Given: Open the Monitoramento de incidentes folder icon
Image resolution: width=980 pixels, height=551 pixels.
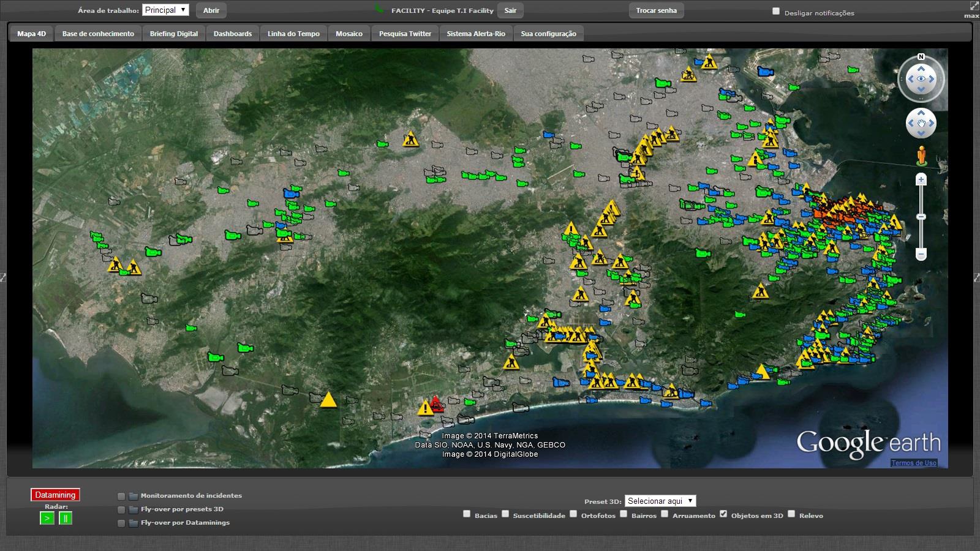Looking at the screenshot, I should [x=133, y=497].
